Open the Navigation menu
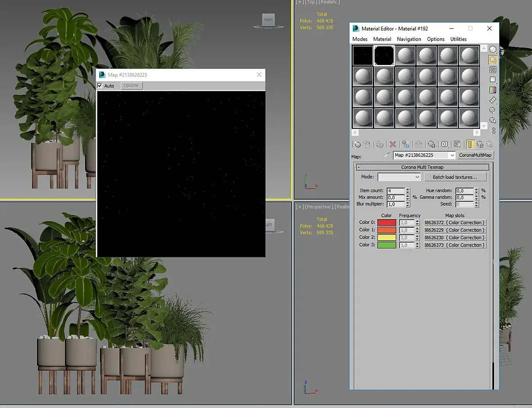The width and height of the screenshot is (532, 408). click(409, 39)
